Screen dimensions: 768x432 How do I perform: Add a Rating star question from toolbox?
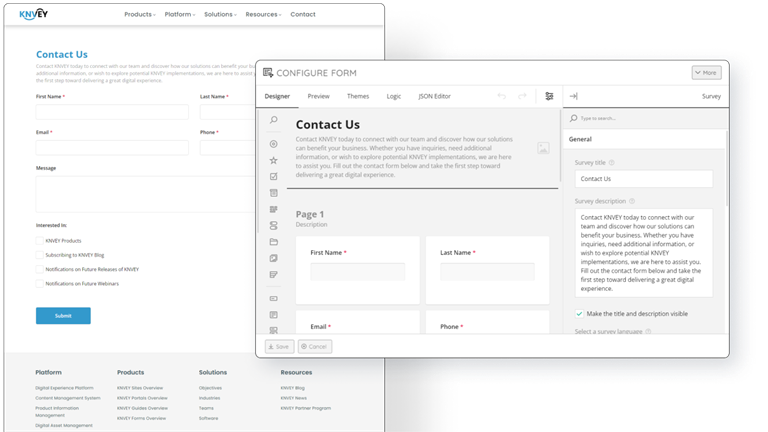coord(274,160)
